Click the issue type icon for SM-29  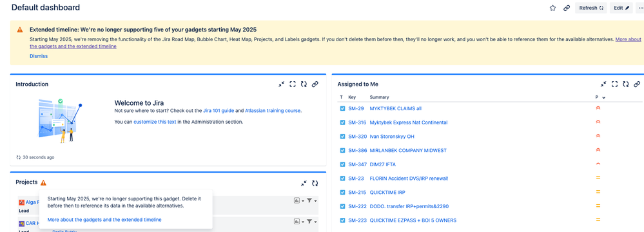pos(342,108)
